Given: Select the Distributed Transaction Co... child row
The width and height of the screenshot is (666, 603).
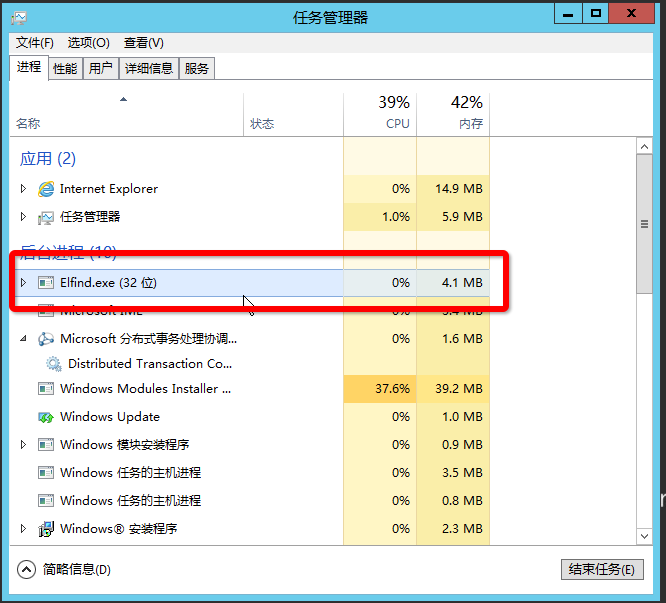Looking at the screenshot, I should coord(250,364).
